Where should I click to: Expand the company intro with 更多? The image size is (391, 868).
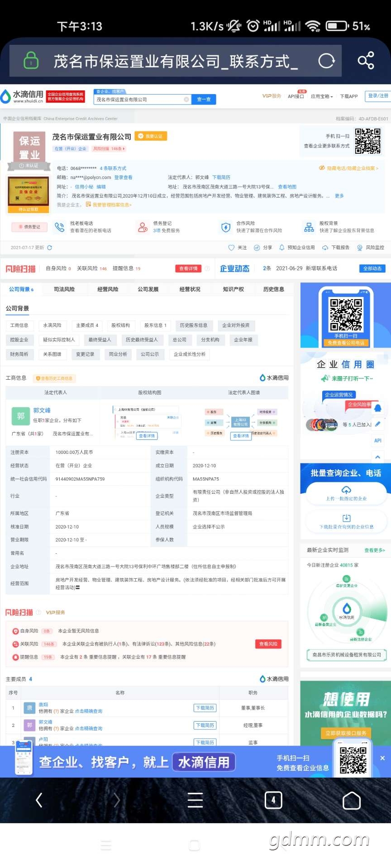pos(339,196)
